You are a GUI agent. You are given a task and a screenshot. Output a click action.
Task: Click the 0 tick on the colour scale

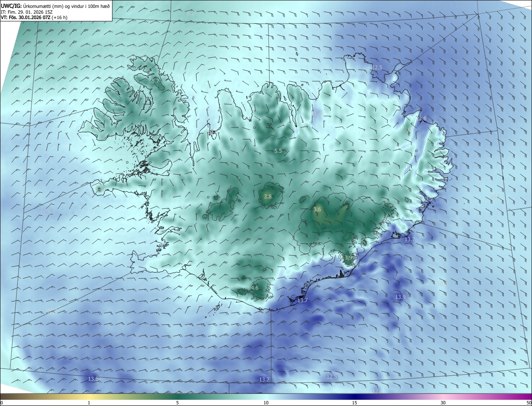coord(2,403)
